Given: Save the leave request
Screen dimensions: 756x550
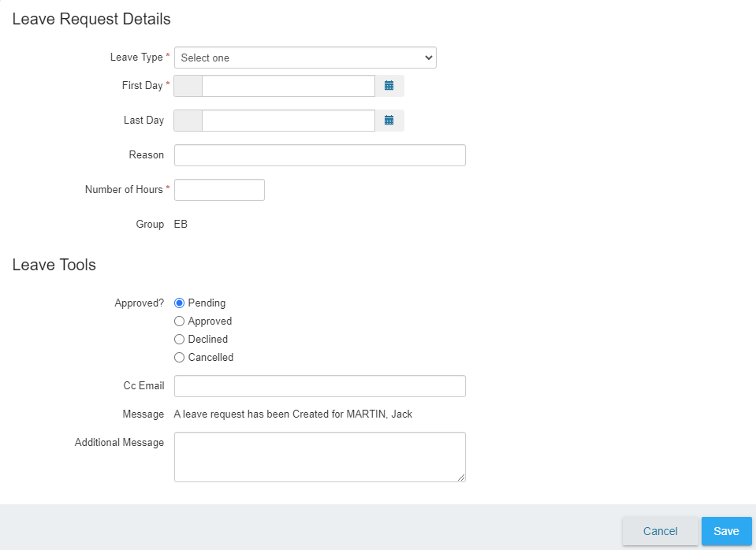Looking at the screenshot, I should pos(727,531).
